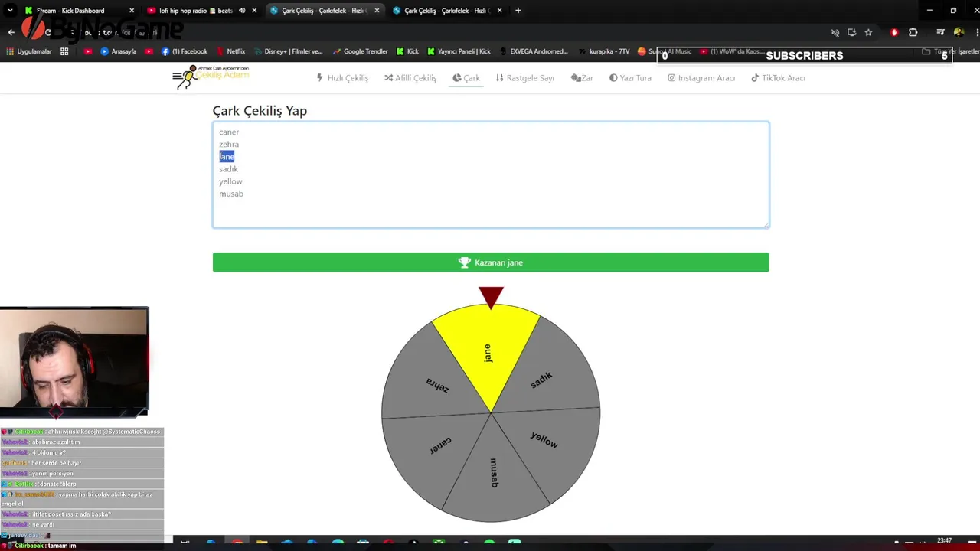Click the name sadık in the textarea
Image resolution: width=980 pixels, height=551 pixels.
point(228,169)
